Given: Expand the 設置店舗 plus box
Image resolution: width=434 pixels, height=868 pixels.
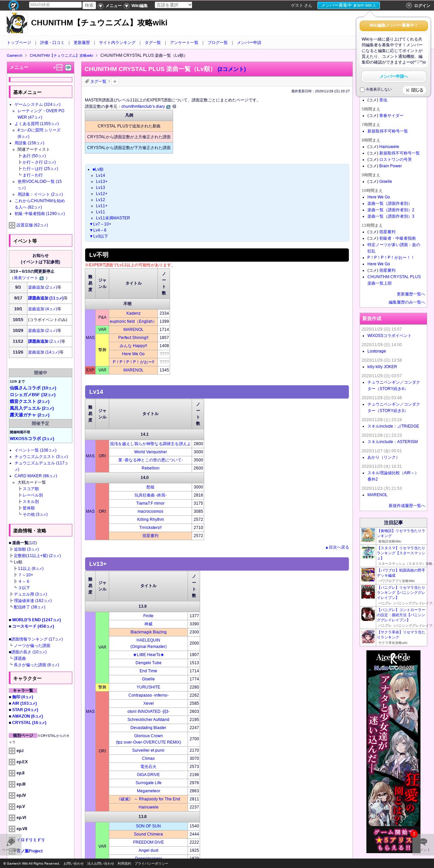Looking at the screenshot, I should click(x=12, y=225).
